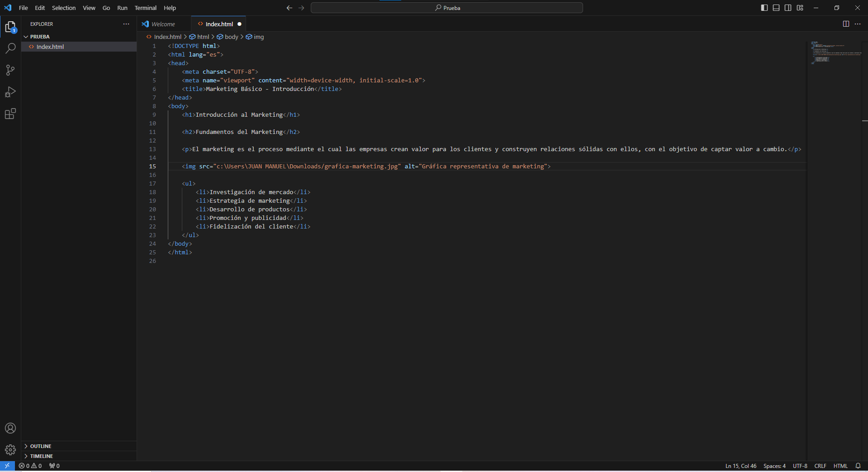Viewport: 868px width, 472px height.
Task: Open the Terminal menu
Action: (x=146, y=8)
